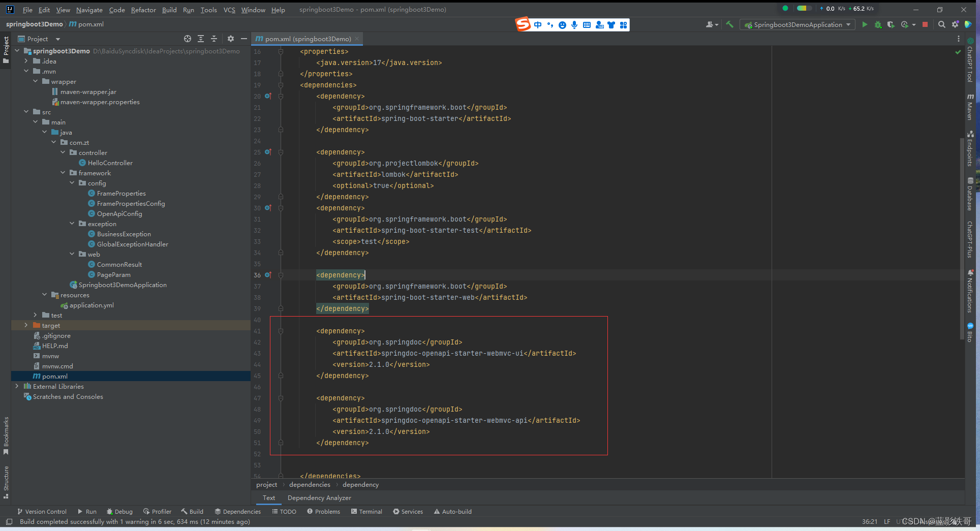Image resolution: width=980 pixels, height=531 pixels.
Task: Open Structure tool window
Action: pos(6,482)
